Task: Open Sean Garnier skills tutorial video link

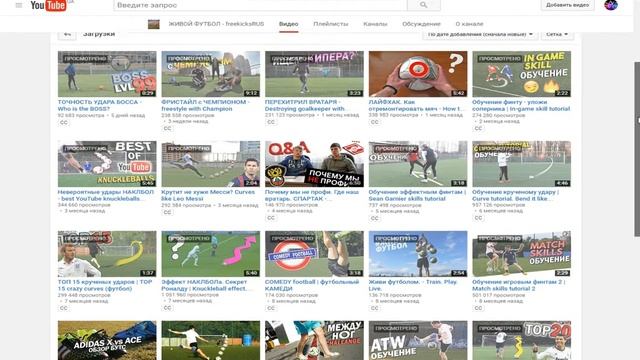Action: [x=417, y=195]
